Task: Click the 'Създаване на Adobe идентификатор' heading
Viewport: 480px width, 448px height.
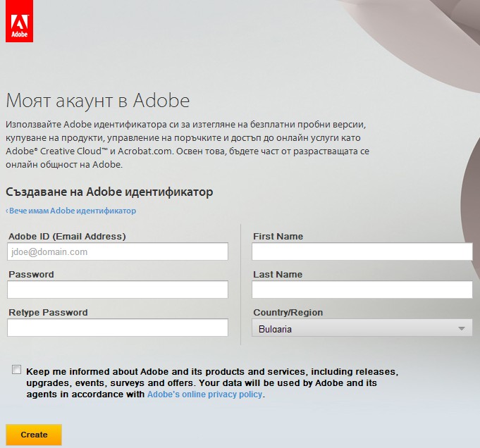Action: pyautogui.click(x=109, y=192)
